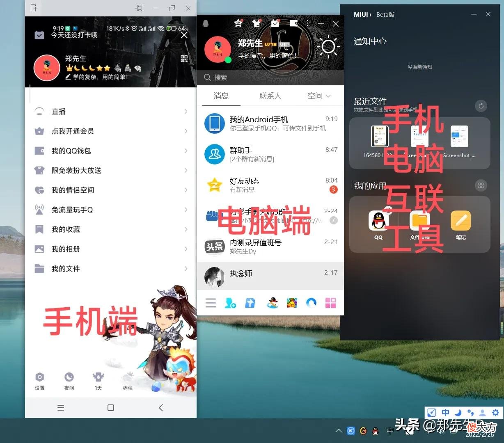Viewport: 504px width, 443px height.
Task: Click the add friend icon in PC QQ bottom bar
Action: [x=230, y=303]
